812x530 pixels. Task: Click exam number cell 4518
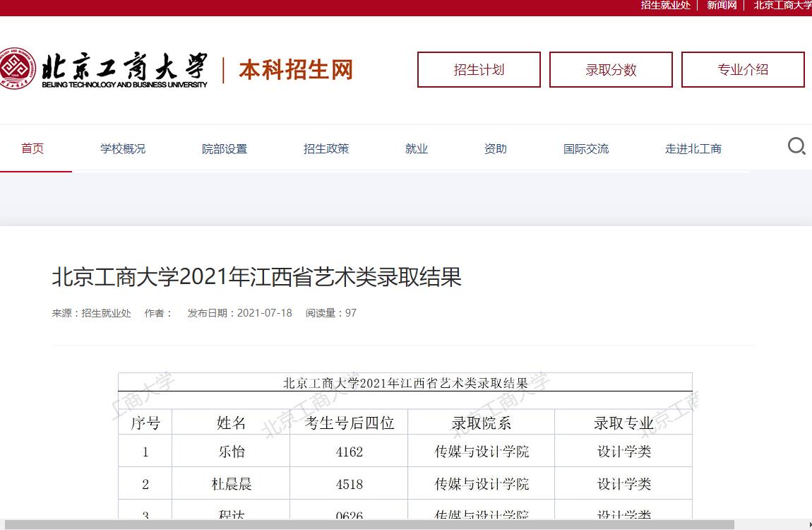click(350, 484)
